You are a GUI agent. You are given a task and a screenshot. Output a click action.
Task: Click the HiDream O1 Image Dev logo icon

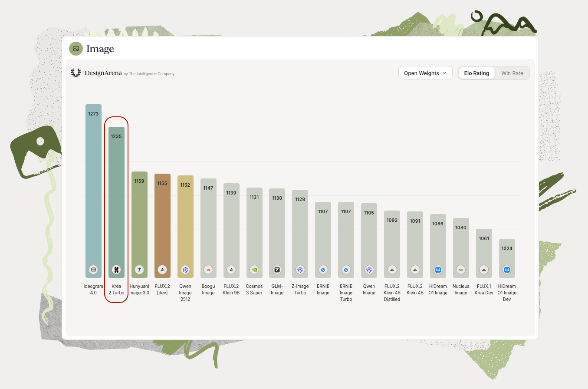[x=507, y=270]
